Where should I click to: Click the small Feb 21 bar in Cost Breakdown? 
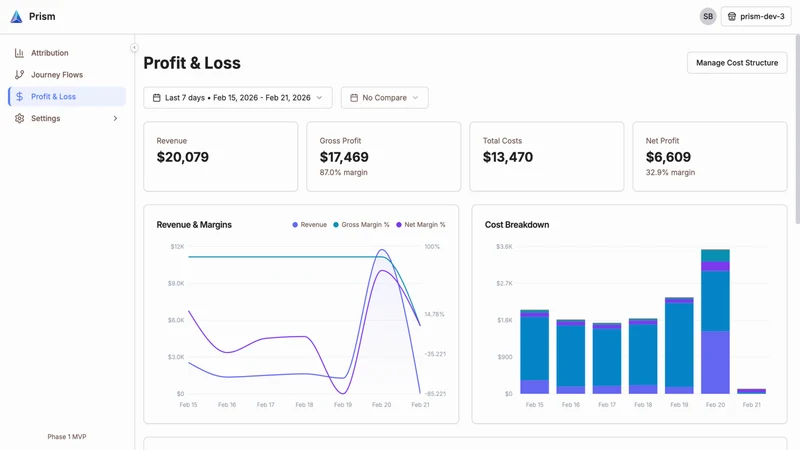(752, 391)
